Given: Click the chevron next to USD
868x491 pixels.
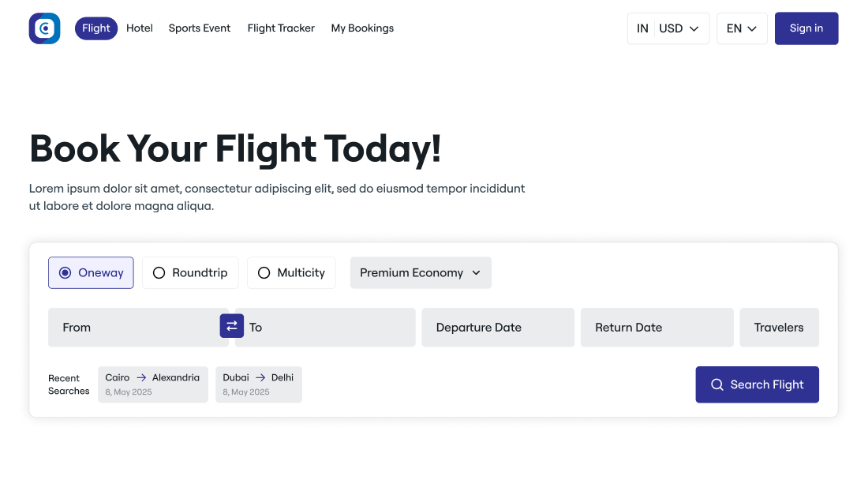Looking at the screenshot, I should pyautogui.click(x=694, y=28).
